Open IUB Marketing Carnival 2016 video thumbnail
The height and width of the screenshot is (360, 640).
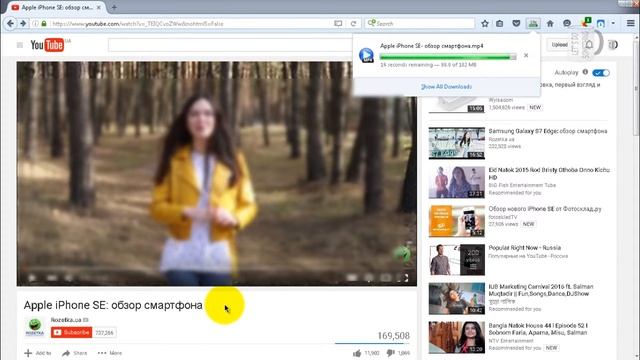coord(456,299)
